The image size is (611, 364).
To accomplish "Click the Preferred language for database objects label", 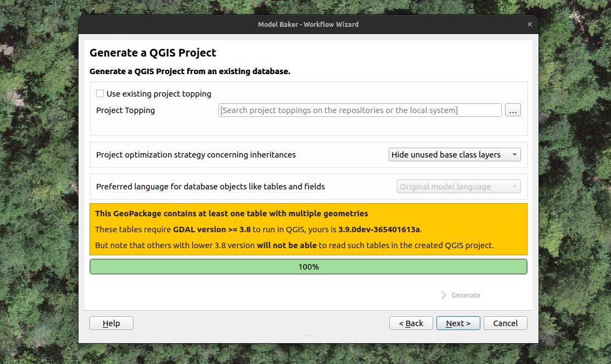I will coord(210,187).
